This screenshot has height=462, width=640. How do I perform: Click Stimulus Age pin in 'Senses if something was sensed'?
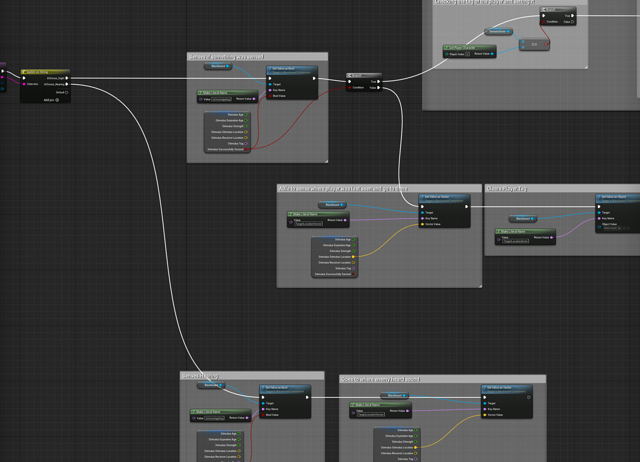point(246,115)
